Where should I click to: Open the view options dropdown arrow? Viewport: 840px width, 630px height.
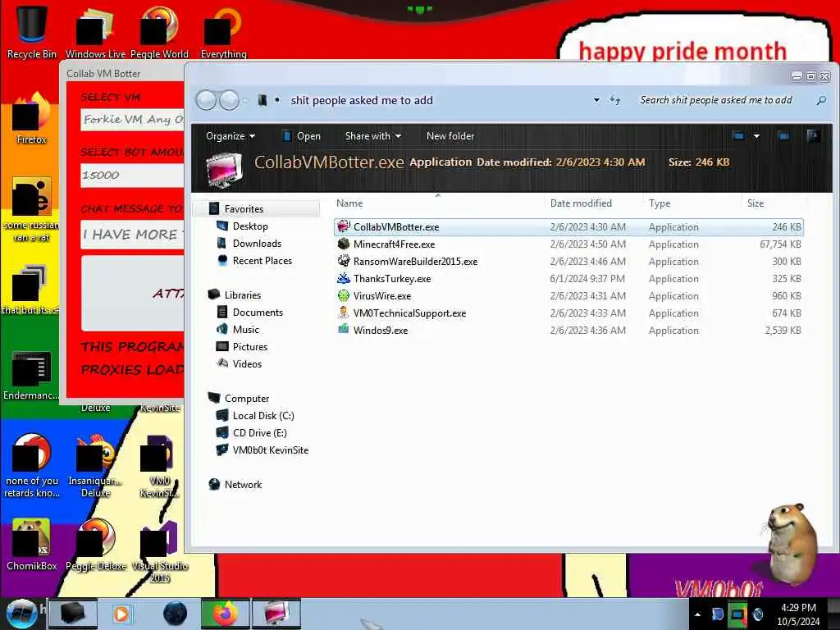coord(756,136)
